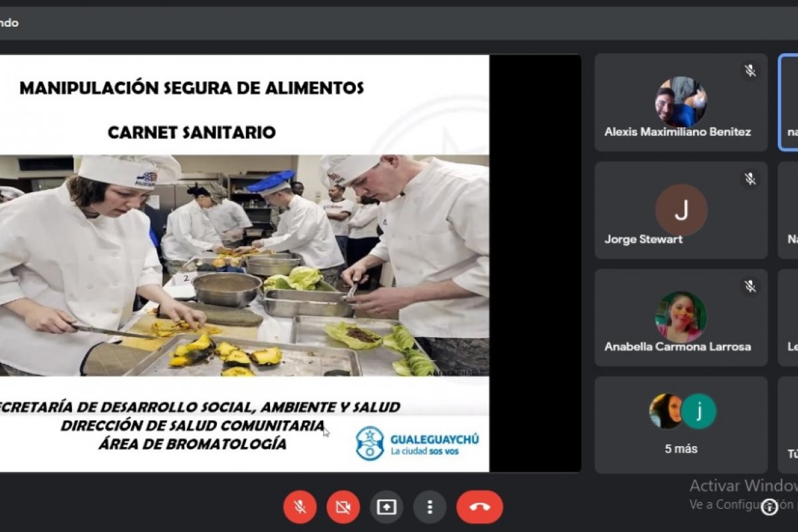The height and width of the screenshot is (532, 798).
Task: Turn on the camera in the call controls
Action: pyautogui.click(x=343, y=507)
